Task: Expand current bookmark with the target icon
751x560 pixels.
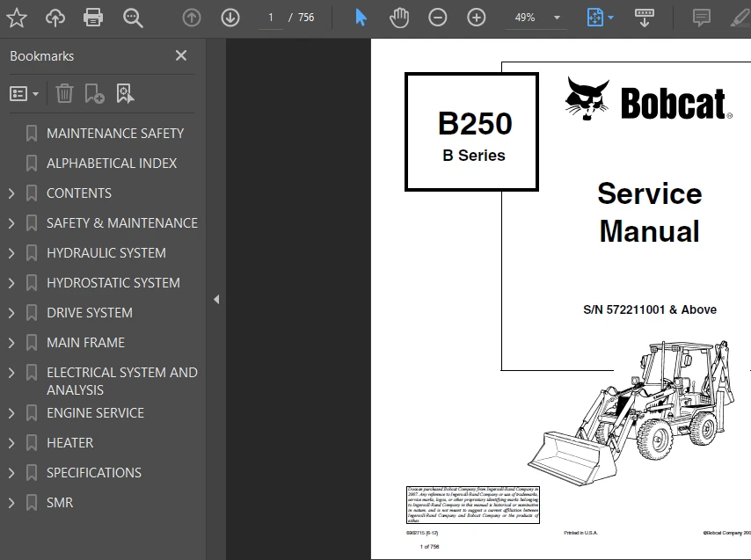Action: 125,93
